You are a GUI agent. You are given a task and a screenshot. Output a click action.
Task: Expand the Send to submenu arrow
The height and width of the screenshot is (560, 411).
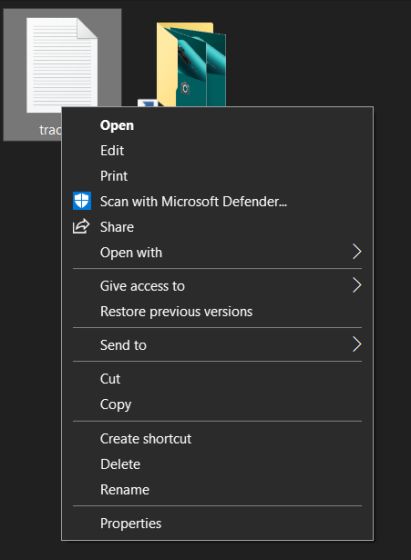pos(357,344)
